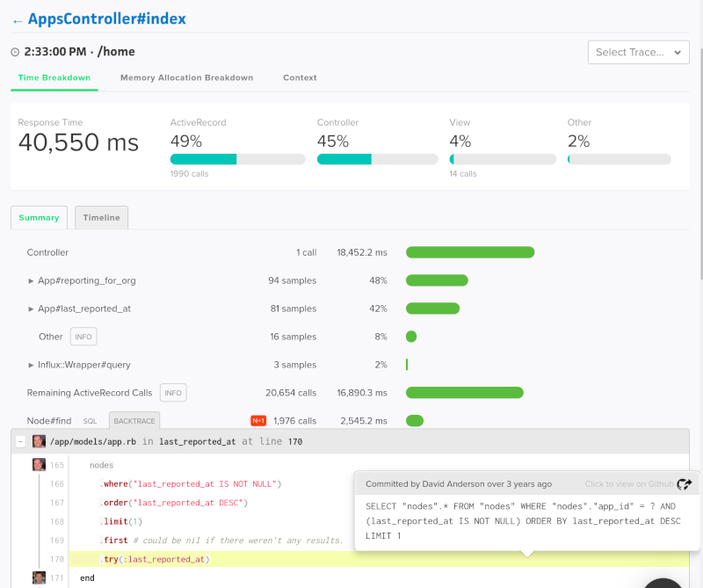Click the highlighted '.try(:last_reported_at)' code line

[379, 559]
